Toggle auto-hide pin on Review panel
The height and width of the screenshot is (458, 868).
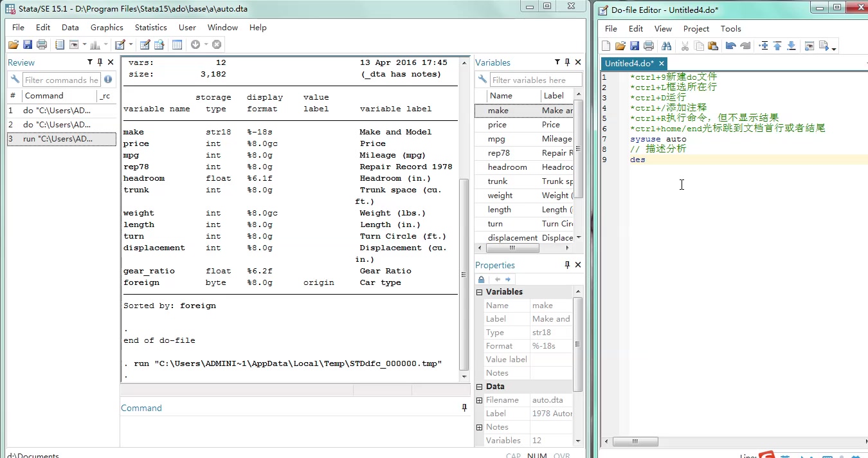pyautogui.click(x=100, y=62)
